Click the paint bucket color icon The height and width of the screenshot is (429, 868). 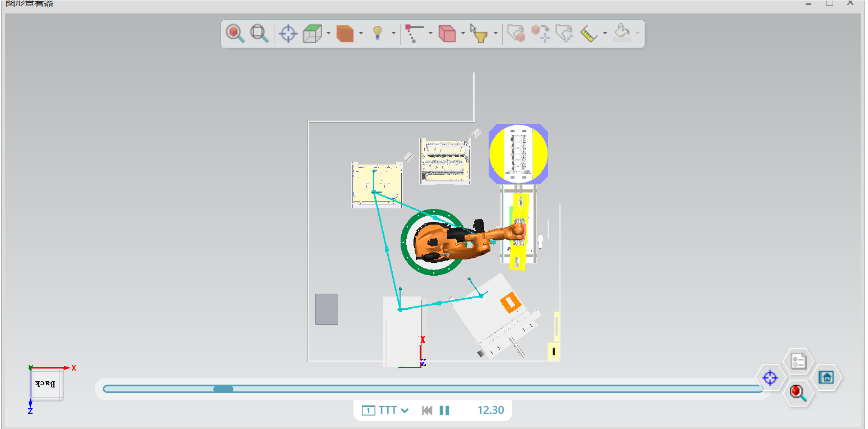[622, 33]
